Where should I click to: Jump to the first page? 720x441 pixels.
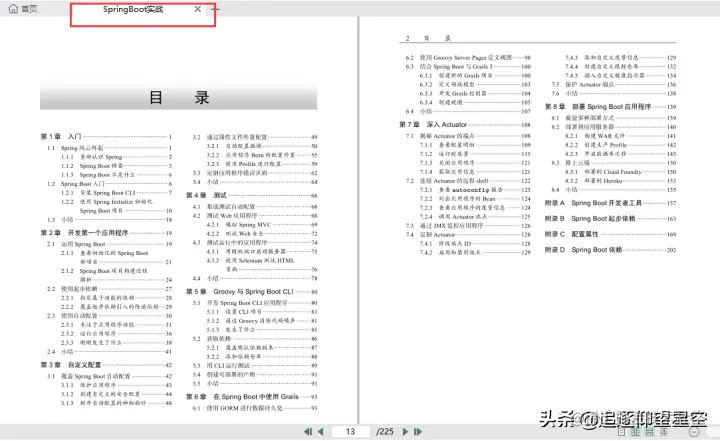tap(308, 431)
